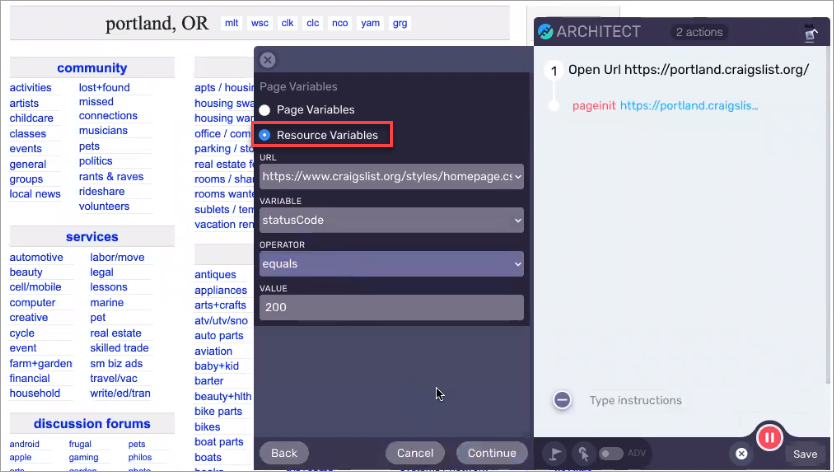Open the VARIABLE dropdown showing statusCode
The width and height of the screenshot is (834, 472).
[391, 220]
